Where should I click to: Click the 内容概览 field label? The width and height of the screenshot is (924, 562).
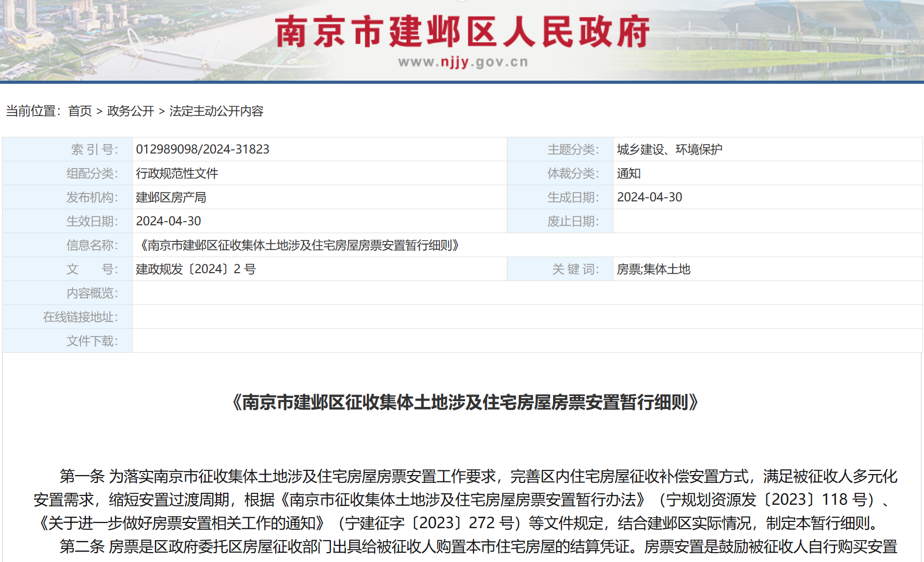pos(92,293)
